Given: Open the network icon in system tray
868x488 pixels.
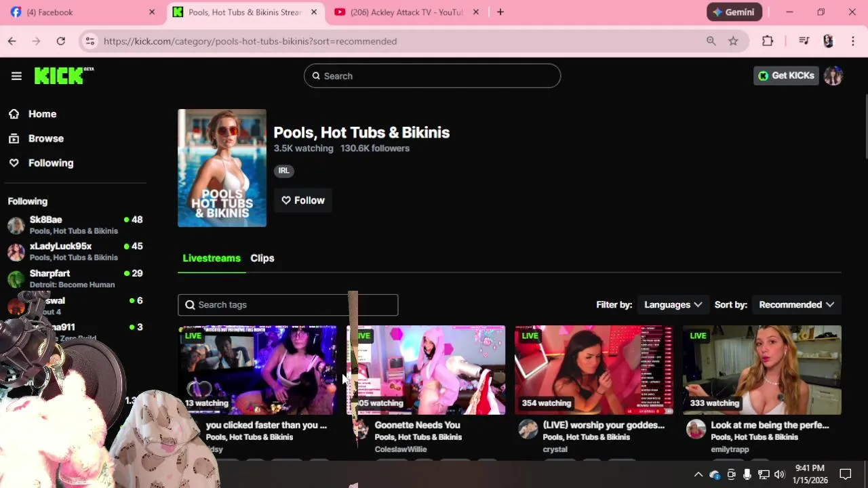Looking at the screenshot, I should pos(764,474).
